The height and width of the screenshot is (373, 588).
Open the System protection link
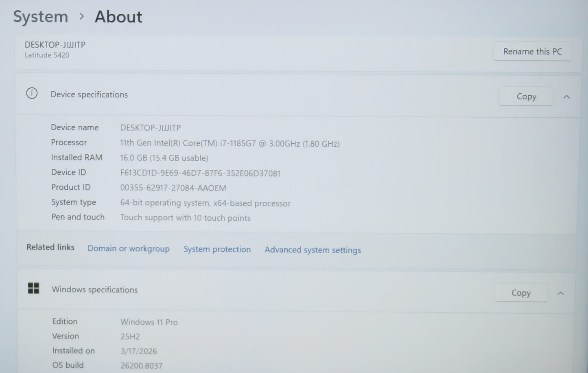(x=217, y=249)
